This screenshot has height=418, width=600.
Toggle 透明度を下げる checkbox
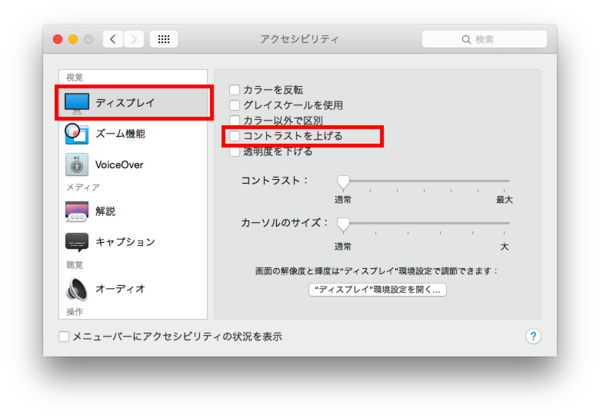(235, 152)
